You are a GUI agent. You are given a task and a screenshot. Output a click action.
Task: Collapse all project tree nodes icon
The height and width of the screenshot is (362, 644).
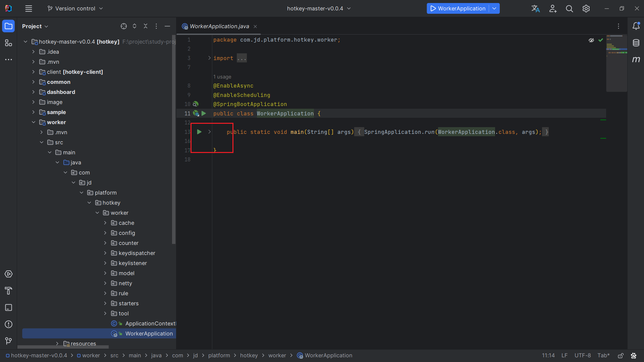tap(146, 26)
